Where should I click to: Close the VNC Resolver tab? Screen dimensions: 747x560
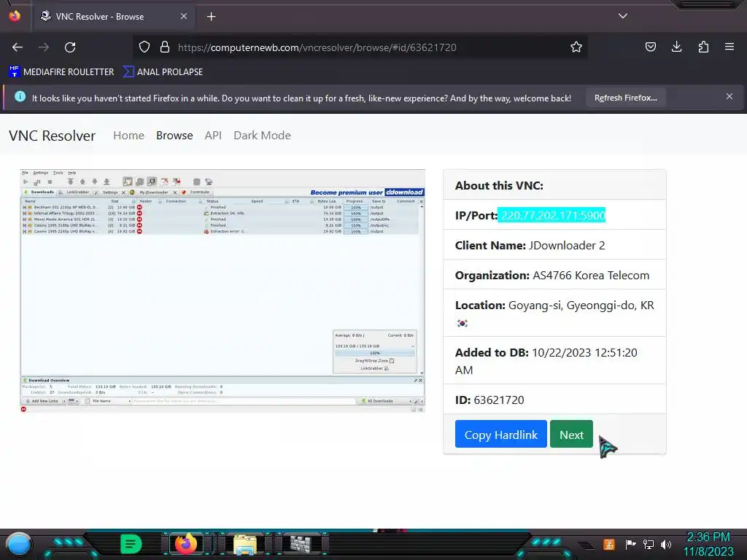183,16
